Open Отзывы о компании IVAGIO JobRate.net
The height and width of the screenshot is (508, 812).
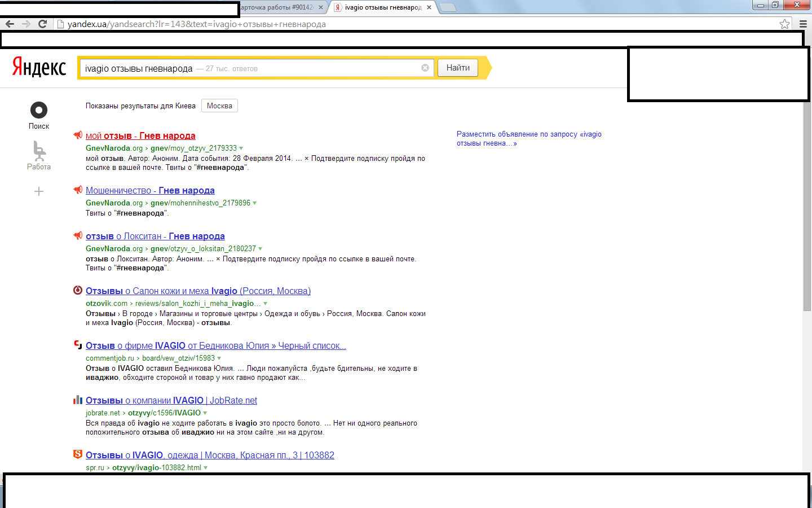[171, 400]
